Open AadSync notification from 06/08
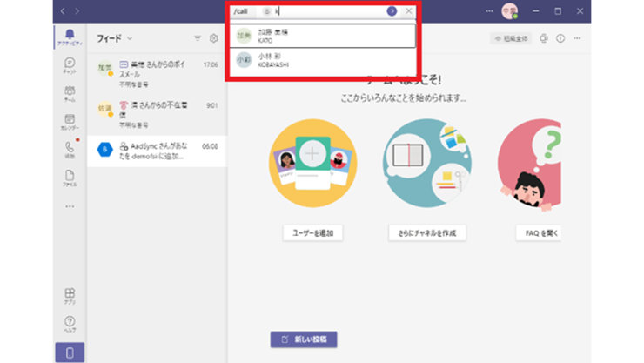Viewport: 644px width, 363px height. (x=158, y=151)
